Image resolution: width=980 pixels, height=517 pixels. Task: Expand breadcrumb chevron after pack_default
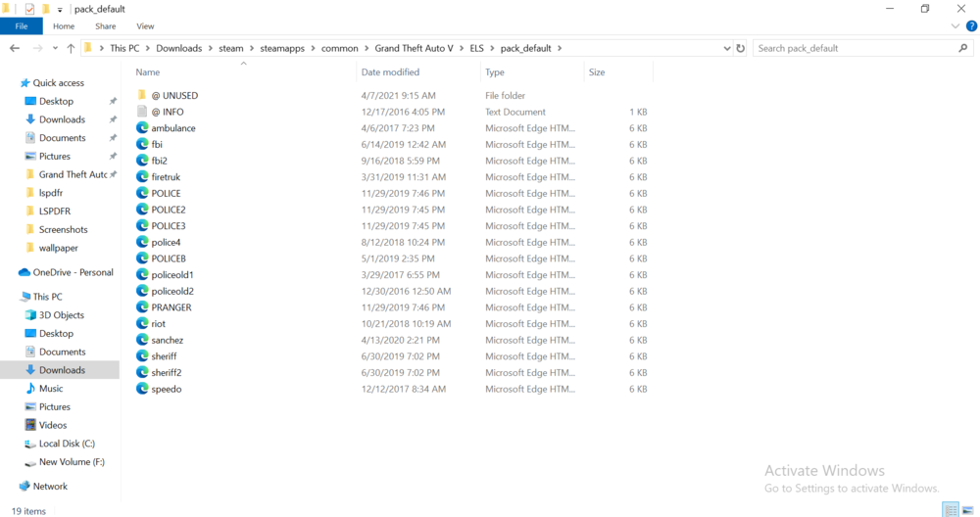pyautogui.click(x=560, y=48)
